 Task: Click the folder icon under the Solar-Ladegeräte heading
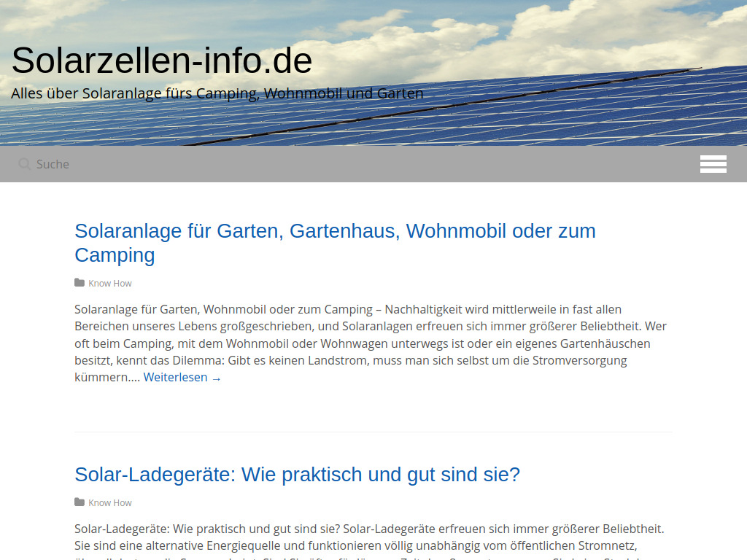pyautogui.click(x=79, y=502)
